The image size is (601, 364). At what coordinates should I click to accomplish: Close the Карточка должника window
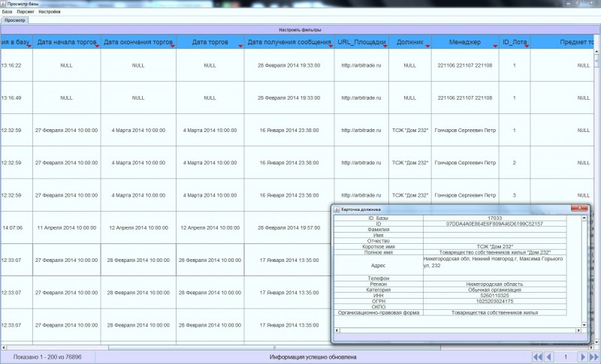(x=579, y=208)
